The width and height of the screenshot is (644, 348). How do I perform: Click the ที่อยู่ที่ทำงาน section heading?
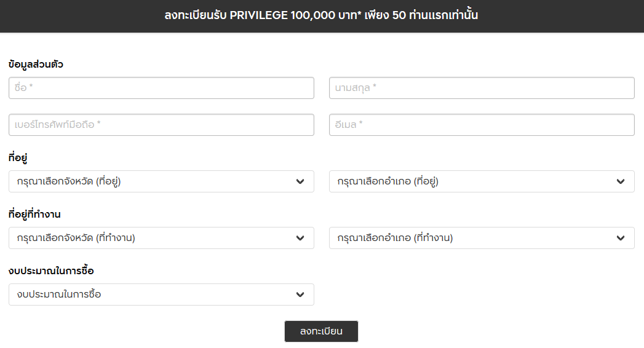[x=34, y=214]
